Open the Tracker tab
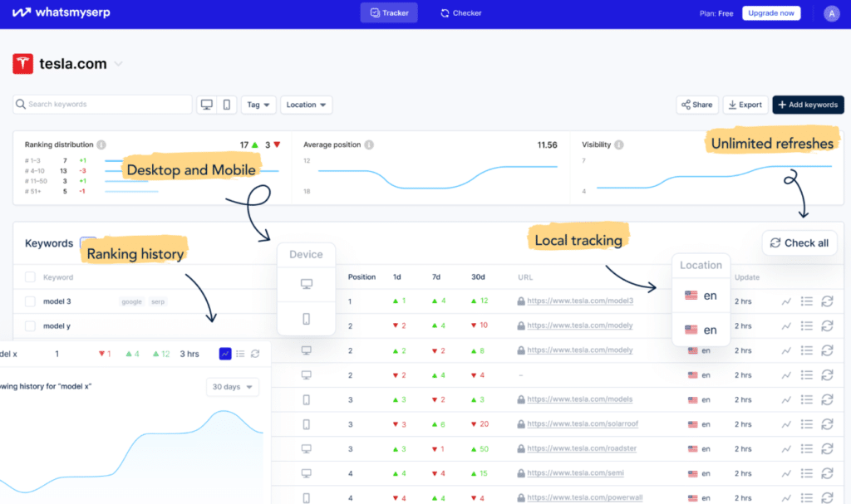This screenshot has width=851, height=504. tap(389, 13)
